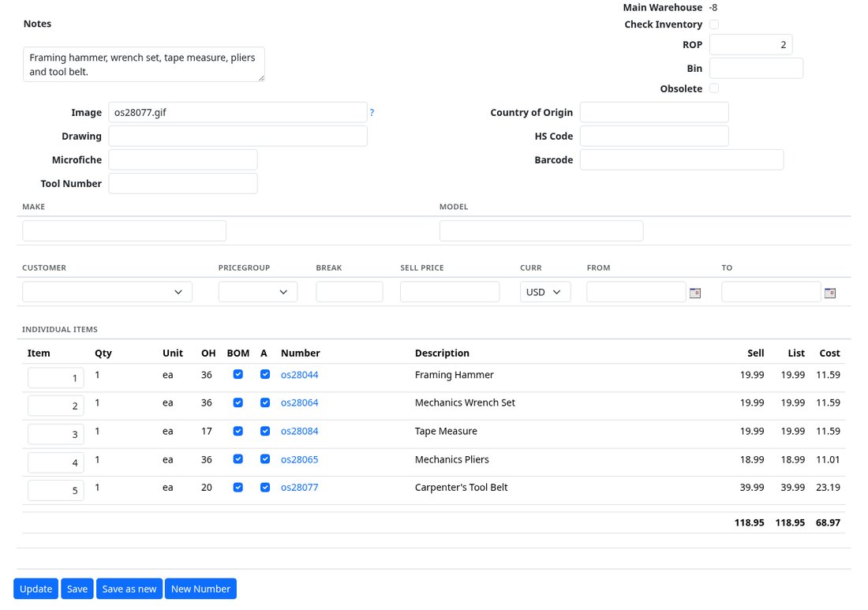
Task: Open part link os28077
Action: (300, 488)
